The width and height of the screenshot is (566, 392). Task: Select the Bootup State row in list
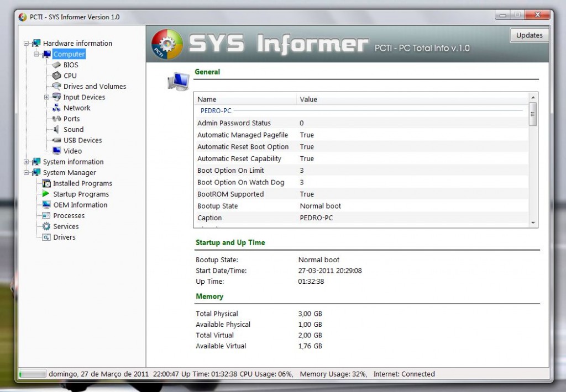point(361,206)
